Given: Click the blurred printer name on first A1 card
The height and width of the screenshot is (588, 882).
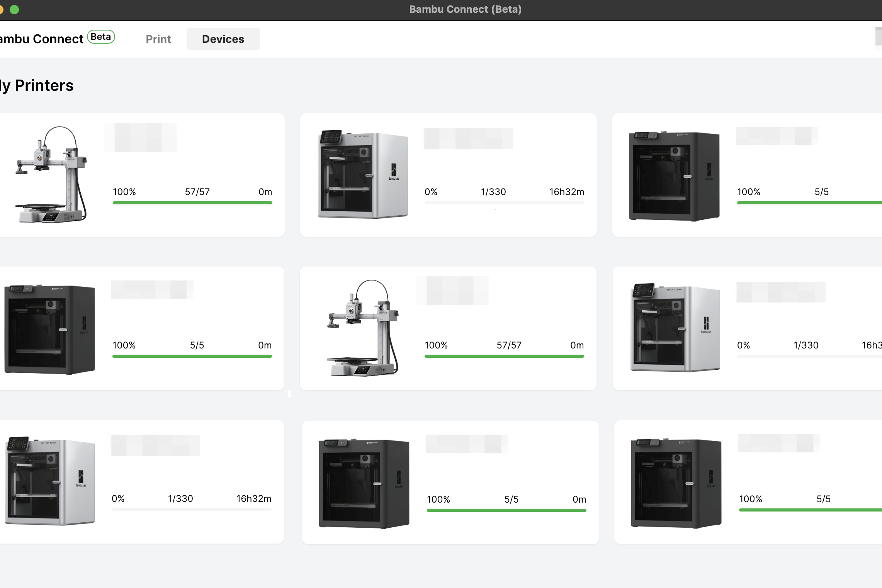Looking at the screenshot, I should [x=141, y=137].
